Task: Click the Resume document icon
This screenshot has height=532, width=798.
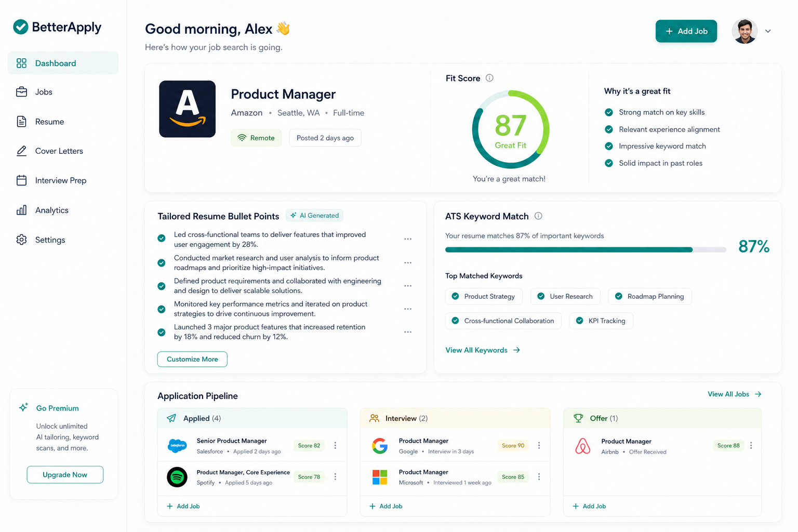Action: pos(21,122)
